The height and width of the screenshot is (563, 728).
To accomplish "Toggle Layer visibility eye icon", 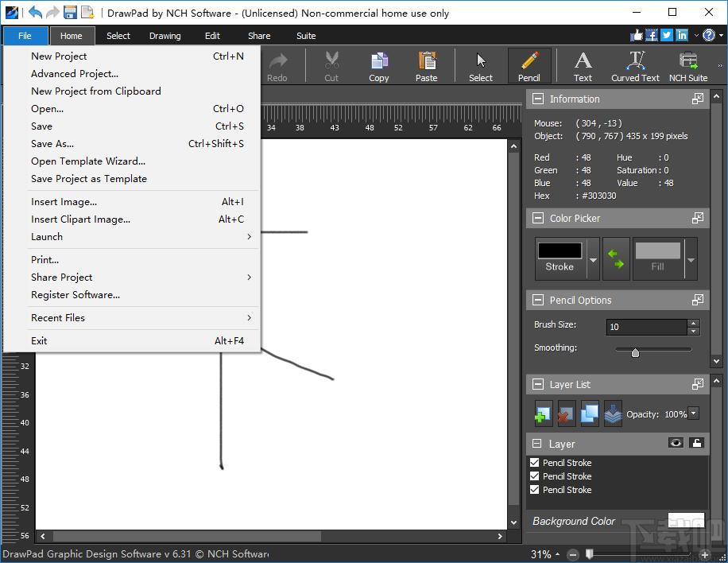I will coord(676,443).
